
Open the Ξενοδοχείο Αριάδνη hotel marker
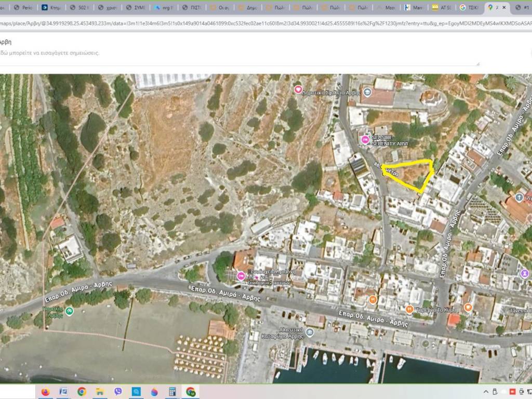pos(241,276)
